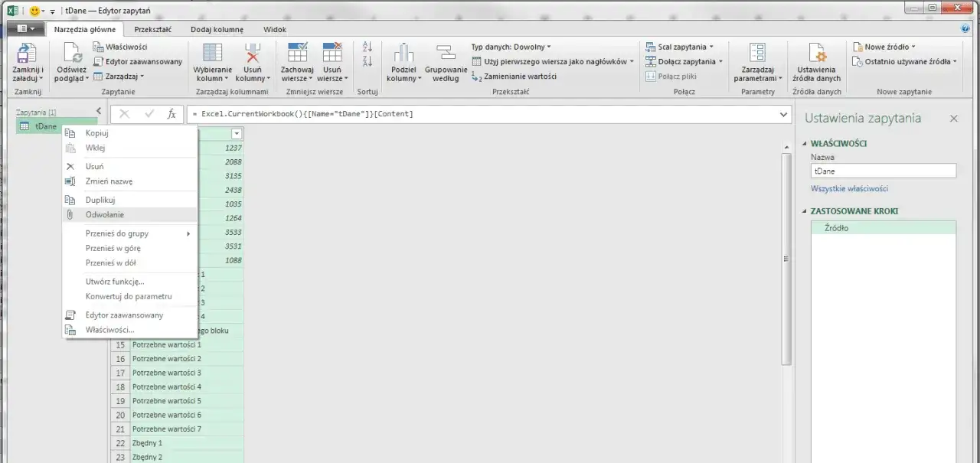Click the vertical scrollbar of the data preview
The width and height of the screenshot is (980, 463).
[786, 260]
